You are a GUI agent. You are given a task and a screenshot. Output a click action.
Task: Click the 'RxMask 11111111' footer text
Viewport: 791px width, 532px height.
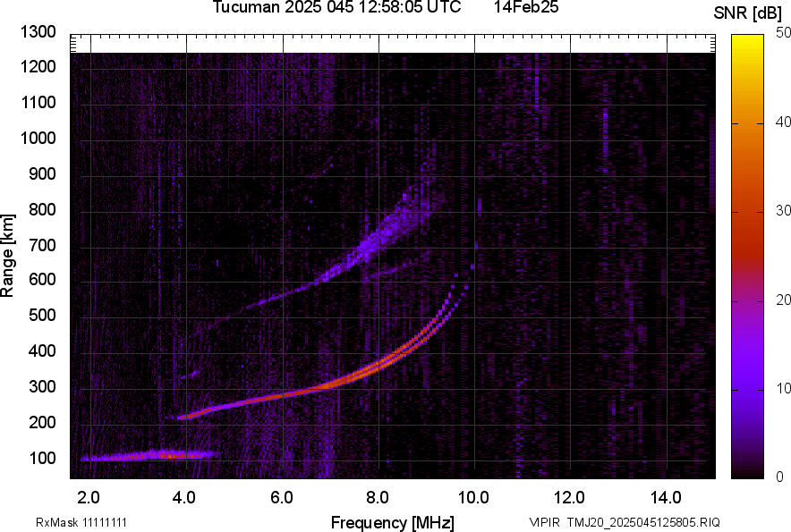point(81,522)
